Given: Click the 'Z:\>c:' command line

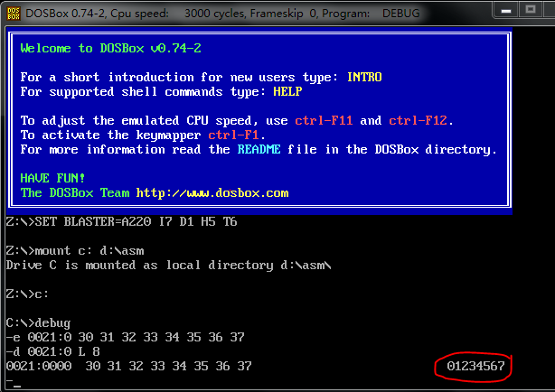Looking at the screenshot, I should [27, 294].
